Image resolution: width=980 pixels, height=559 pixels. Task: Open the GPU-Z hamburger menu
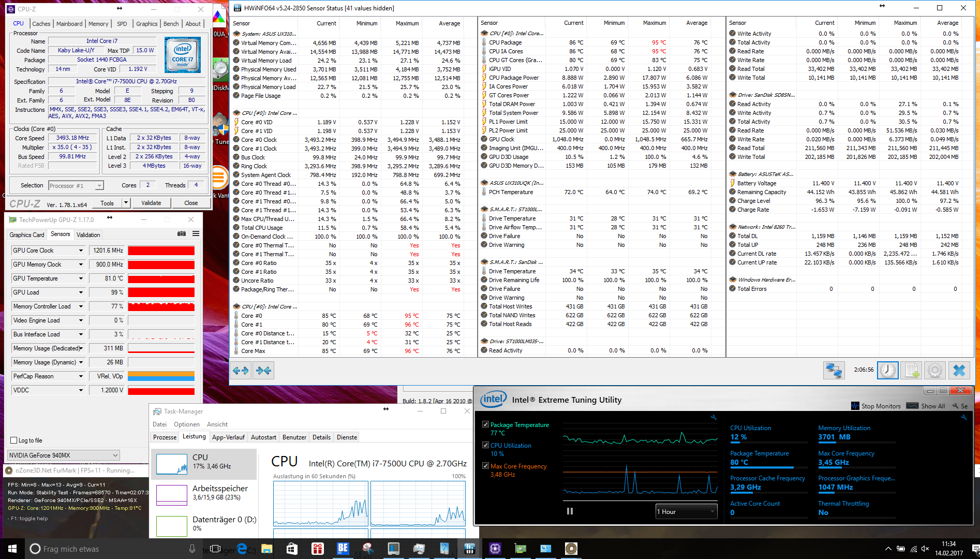point(196,234)
